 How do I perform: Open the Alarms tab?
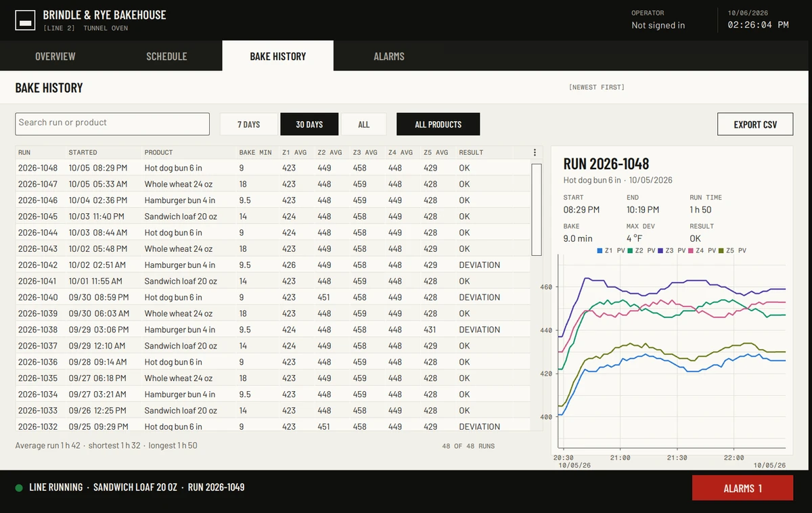(x=389, y=56)
